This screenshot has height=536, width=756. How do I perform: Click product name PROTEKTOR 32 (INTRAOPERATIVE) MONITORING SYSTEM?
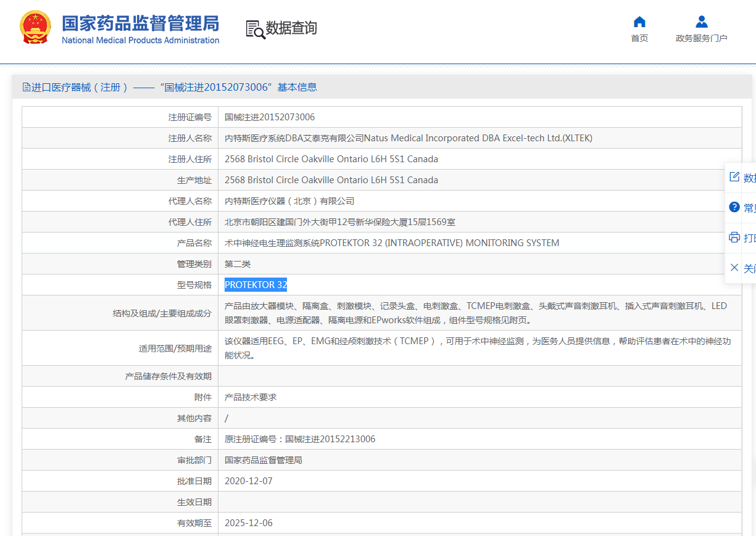(x=392, y=243)
